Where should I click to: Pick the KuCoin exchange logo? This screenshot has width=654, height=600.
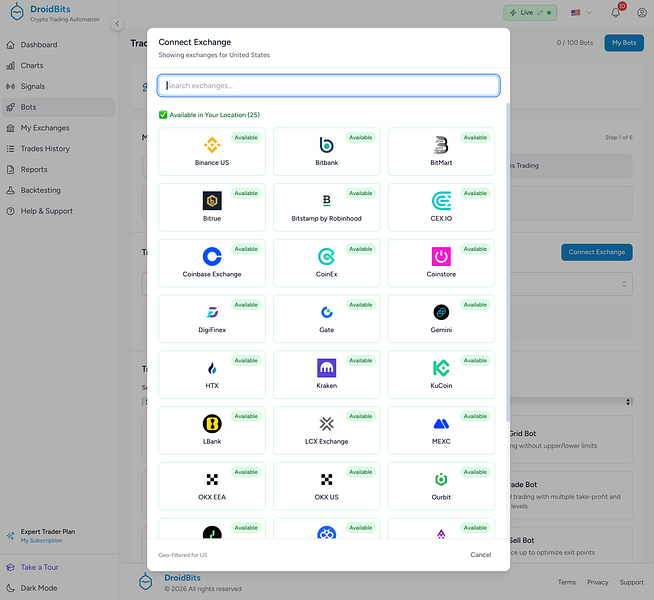point(441,368)
